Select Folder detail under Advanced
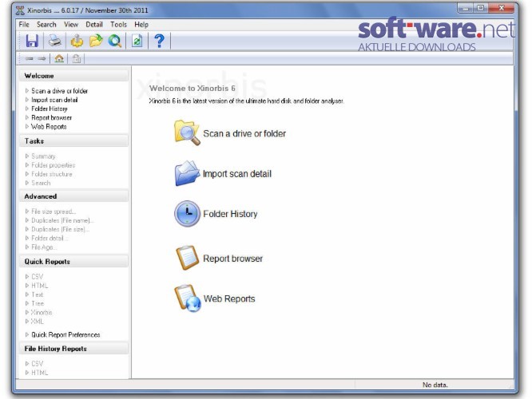 point(49,238)
